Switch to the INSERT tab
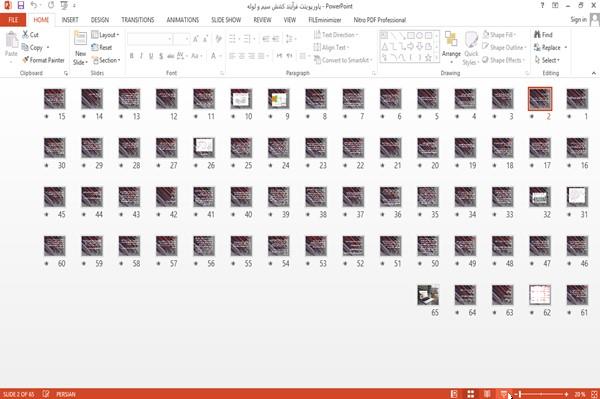 coord(70,20)
